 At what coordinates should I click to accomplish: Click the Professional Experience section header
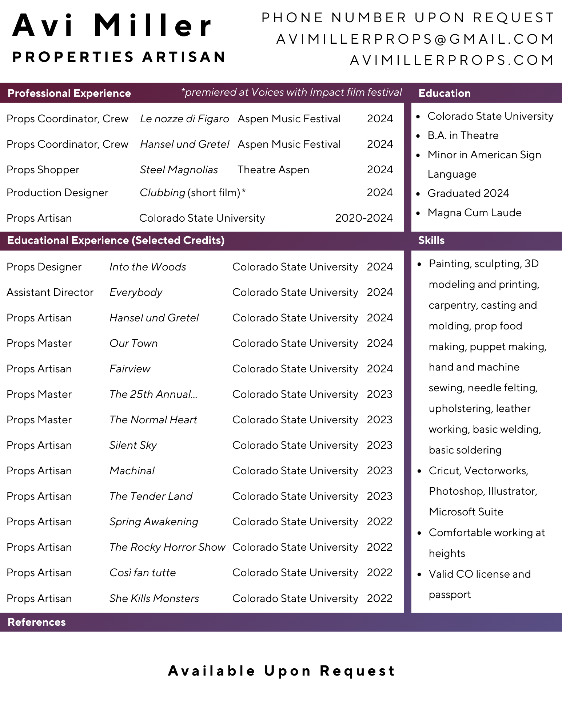[69, 94]
